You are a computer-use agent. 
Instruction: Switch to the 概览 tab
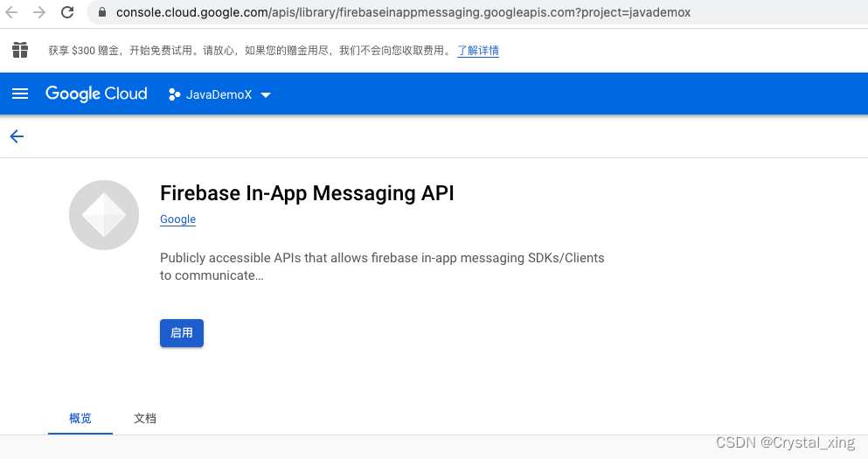(x=80, y=419)
